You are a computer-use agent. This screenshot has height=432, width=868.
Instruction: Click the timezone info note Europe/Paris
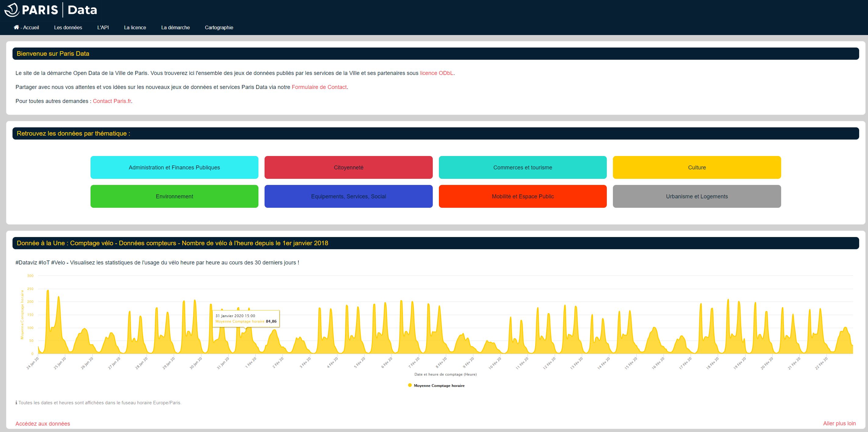[98, 403]
